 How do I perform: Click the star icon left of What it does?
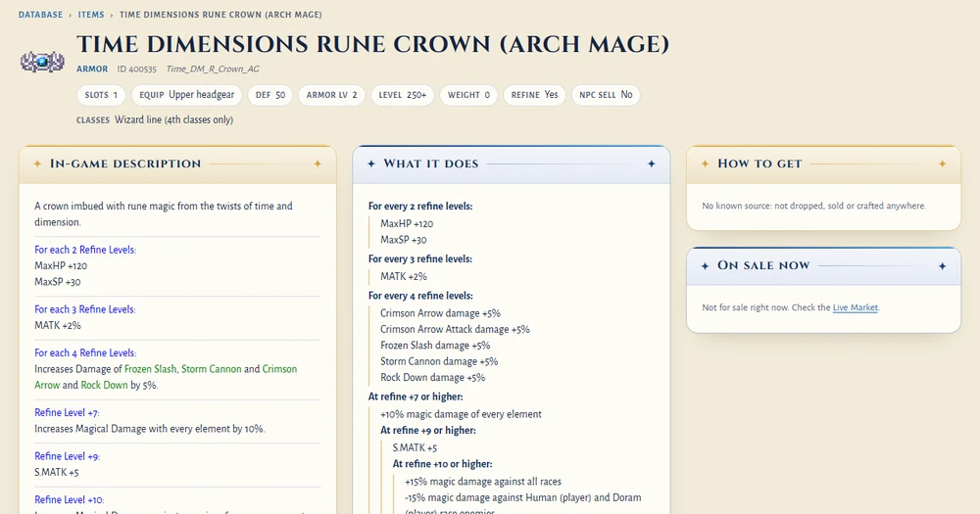pyautogui.click(x=371, y=164)
